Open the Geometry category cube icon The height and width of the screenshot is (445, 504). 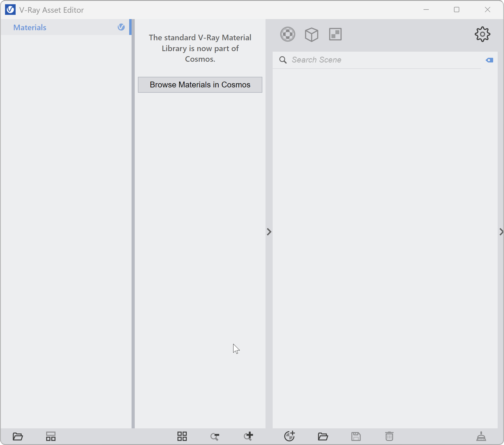coord(312,34)
